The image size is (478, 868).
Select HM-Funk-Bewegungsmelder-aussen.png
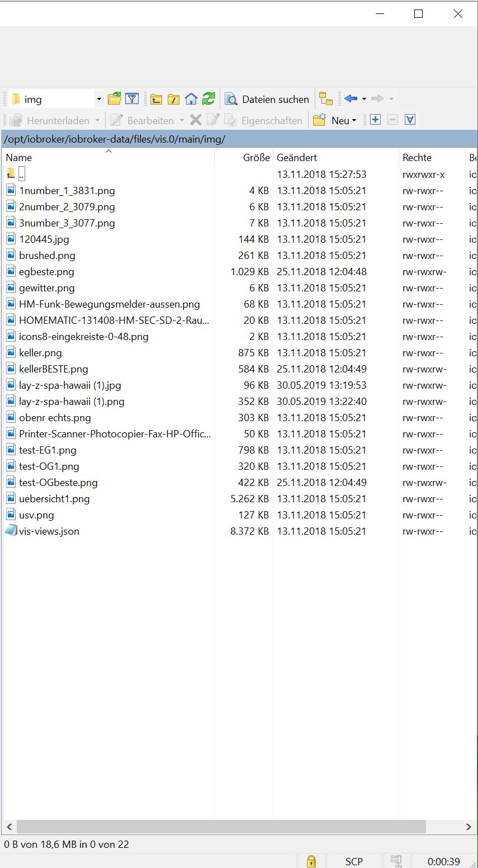tap(109, 304)
